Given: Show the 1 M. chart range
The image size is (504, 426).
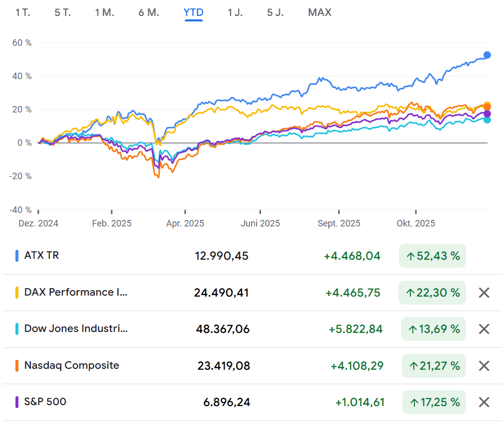Looking at the screenshot, I should (105, 12).
